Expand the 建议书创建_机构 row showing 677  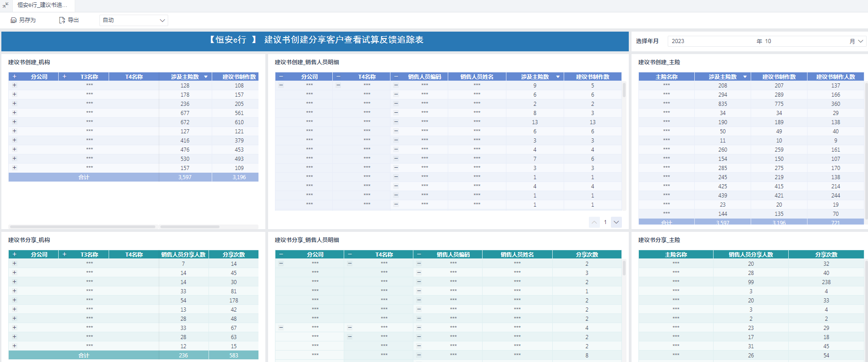pyautogui.click(x=15, y=113)
